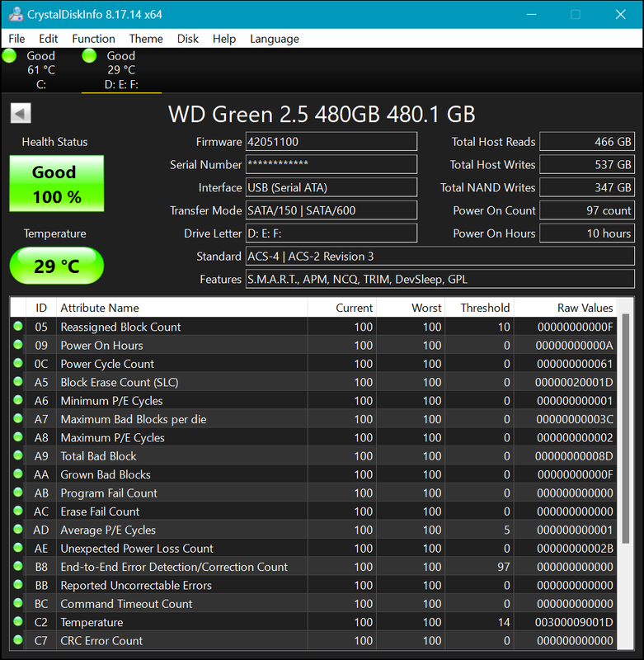Select the Grown Bad Blocks attribute name

(106, 475)
